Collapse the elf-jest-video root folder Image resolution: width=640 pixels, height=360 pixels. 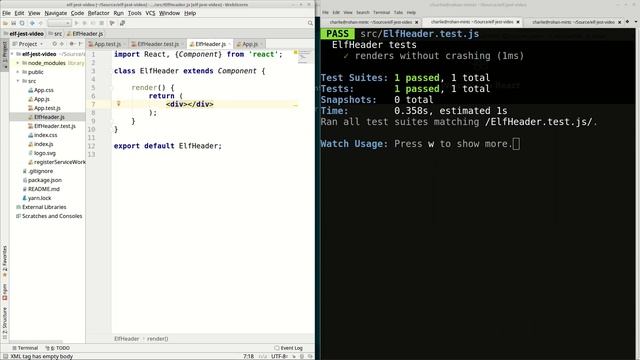point(12,54)
